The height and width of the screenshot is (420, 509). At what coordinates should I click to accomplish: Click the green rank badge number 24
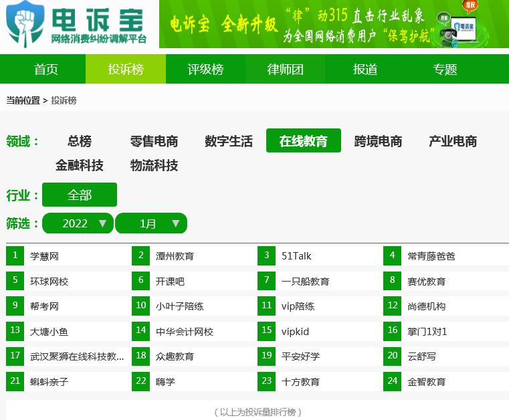(392, 381)
